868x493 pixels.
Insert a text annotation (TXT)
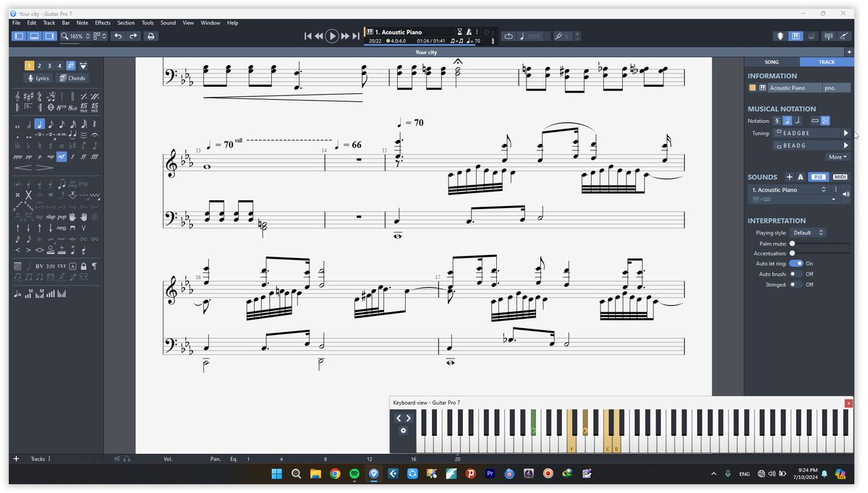coord(61,266)
